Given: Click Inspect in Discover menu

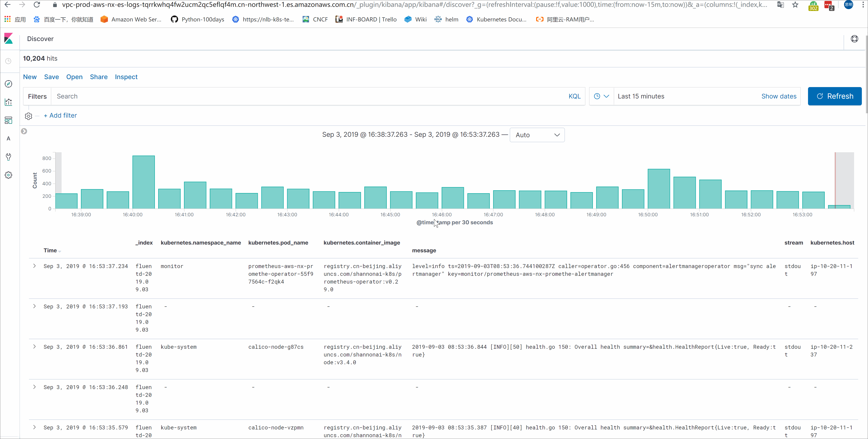Looking at the screenshot, I should click(126, 77).
